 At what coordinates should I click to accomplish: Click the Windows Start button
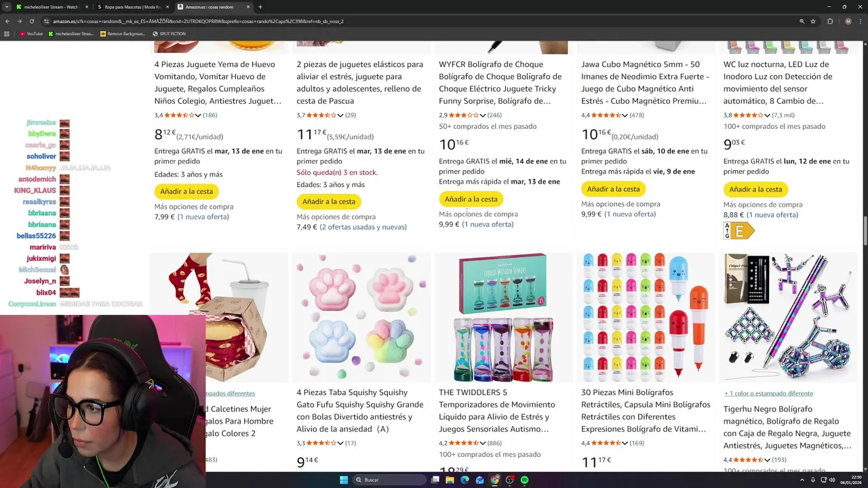tap(344, 480)
